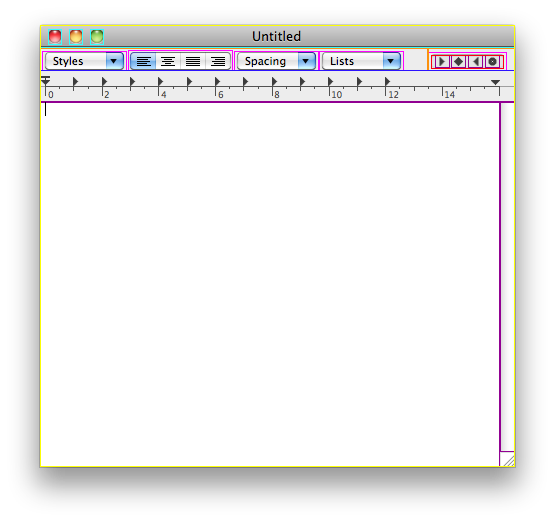The image size is (555, 522).
Task: Choose the left tab stop icon
Action: point(441,62)
